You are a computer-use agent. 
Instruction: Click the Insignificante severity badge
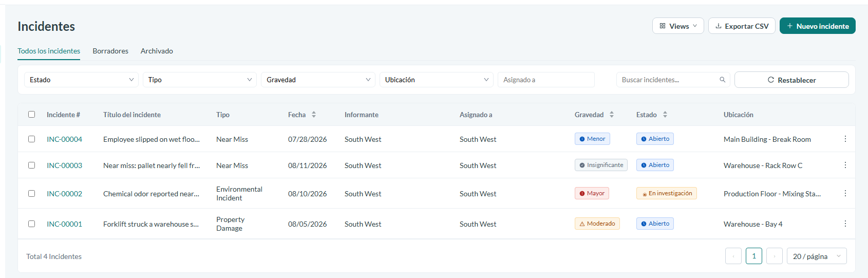coord(601,165)
